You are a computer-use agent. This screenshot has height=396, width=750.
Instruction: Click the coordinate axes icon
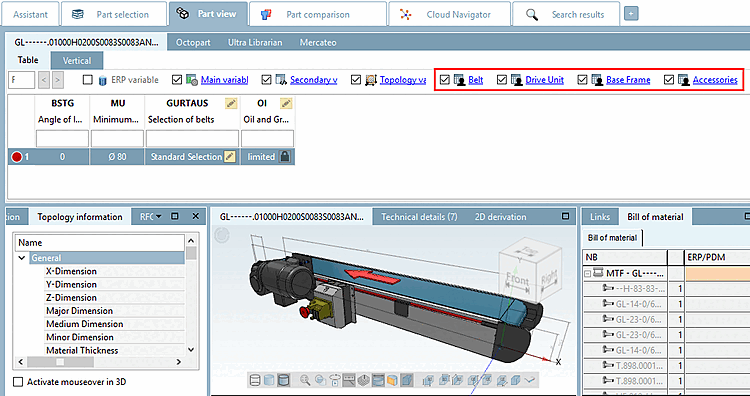tap(529, 380)
